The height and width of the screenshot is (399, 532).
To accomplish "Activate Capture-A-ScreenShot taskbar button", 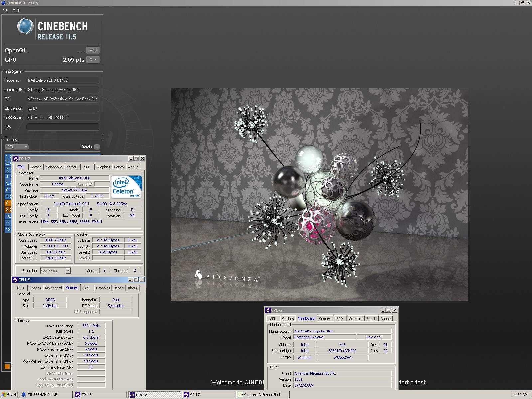I will tap(263, 395).
